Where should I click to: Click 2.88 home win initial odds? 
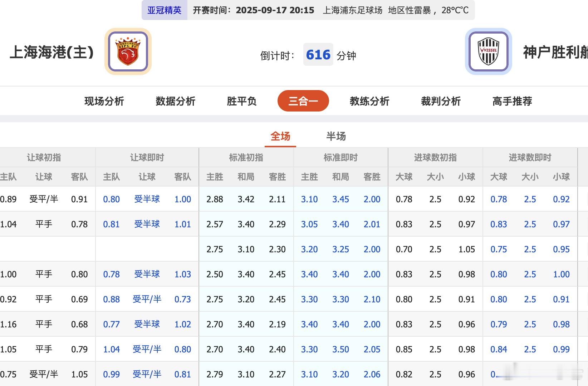click(215, 199)
